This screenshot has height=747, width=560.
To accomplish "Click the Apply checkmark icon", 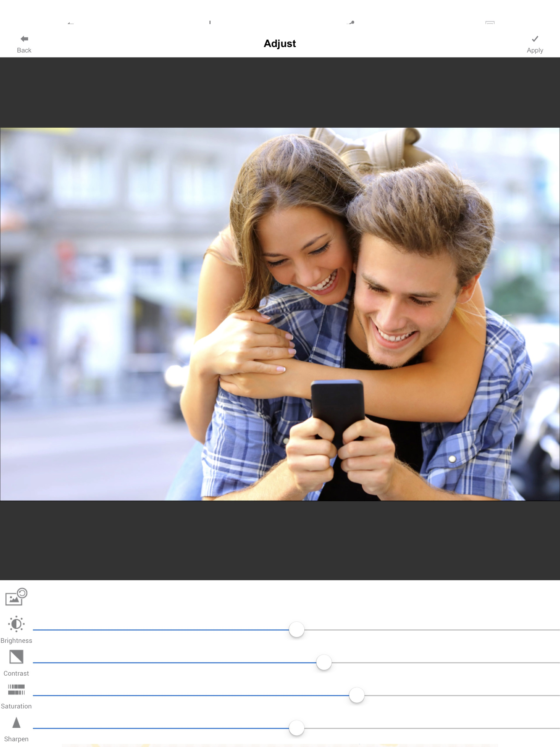I will pos(535,39).
